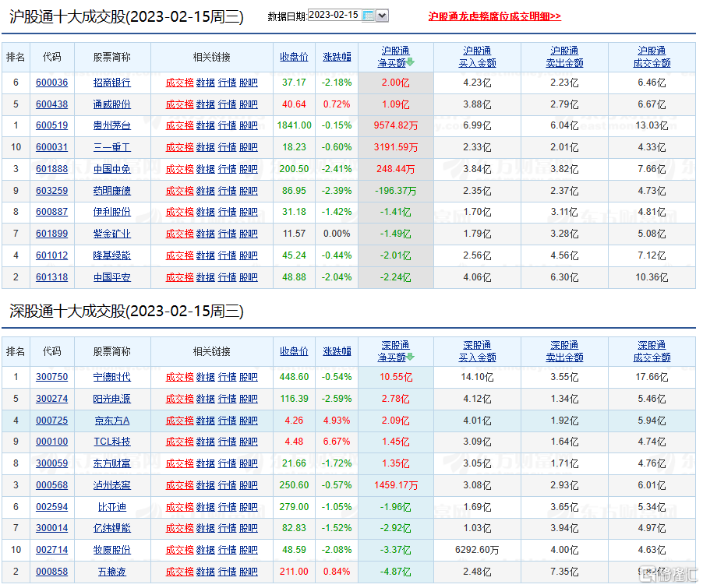This screenshot has height=588, width=703.
Task: Open 阳光电源 stock name link
Action: point(112,399)
